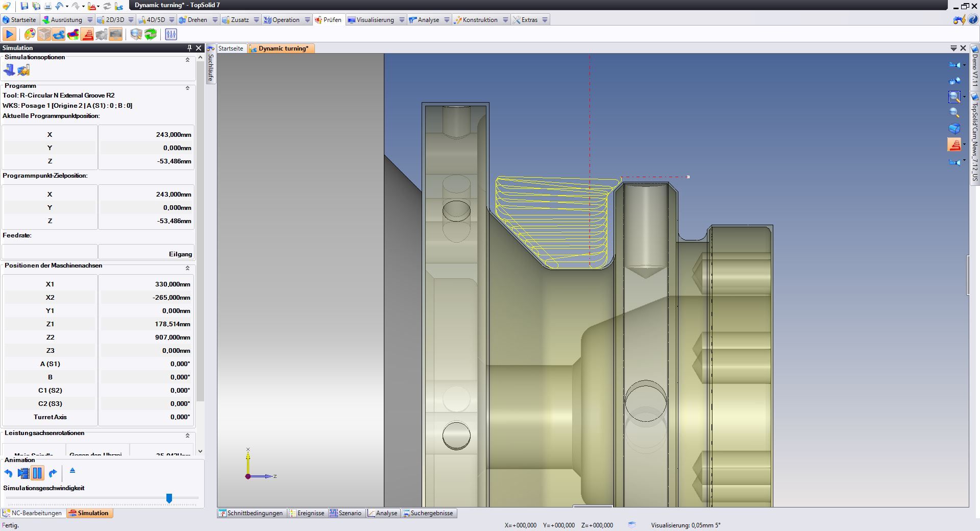Collapse the Positionen der Maschinenachsen section

[x=187, y=268]
